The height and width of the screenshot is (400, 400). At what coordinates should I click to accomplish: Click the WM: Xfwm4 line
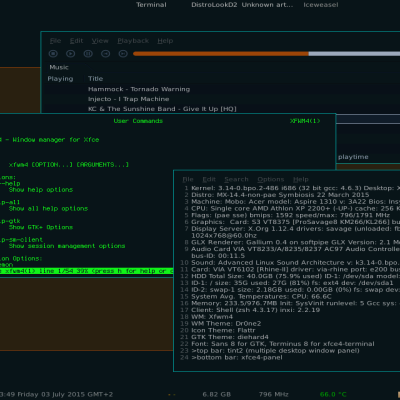pyautogui.click(x=212, y=317)
